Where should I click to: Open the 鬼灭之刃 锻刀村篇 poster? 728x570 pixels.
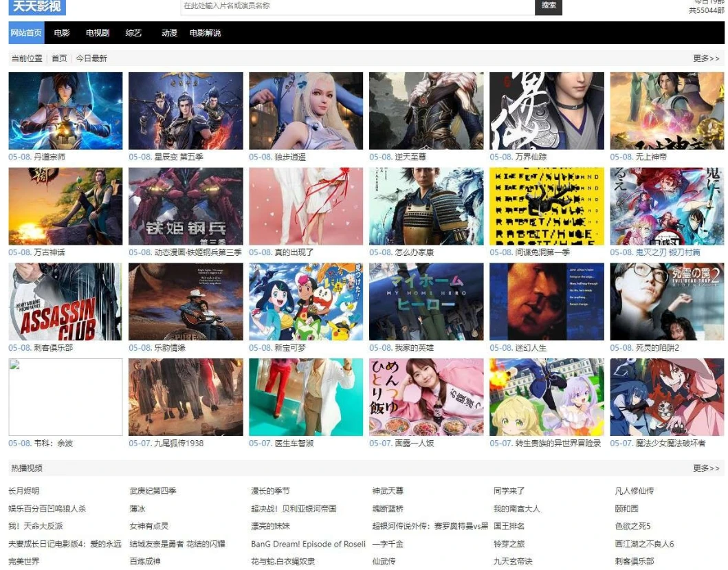(668, 206)
